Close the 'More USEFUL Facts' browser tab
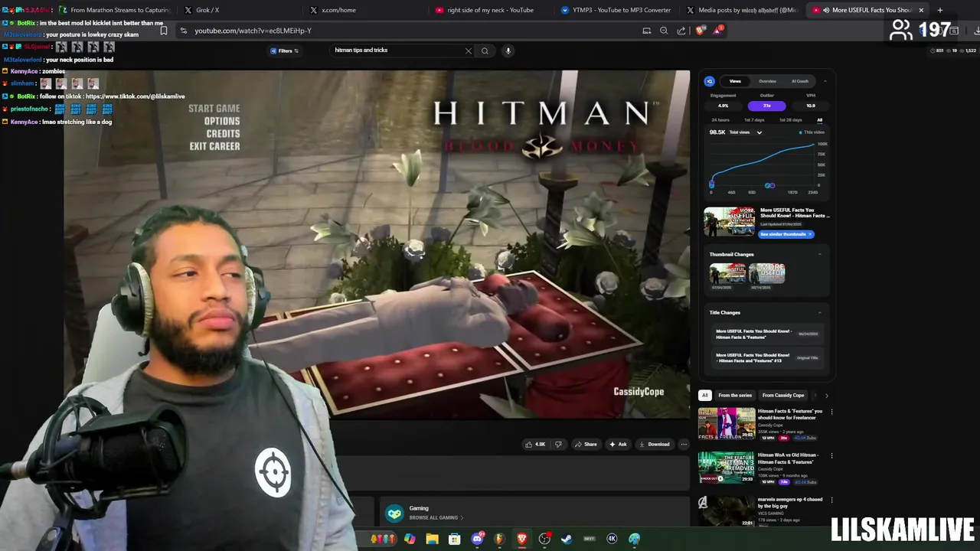The image size is (980, 551). click(x=921, y=10)
